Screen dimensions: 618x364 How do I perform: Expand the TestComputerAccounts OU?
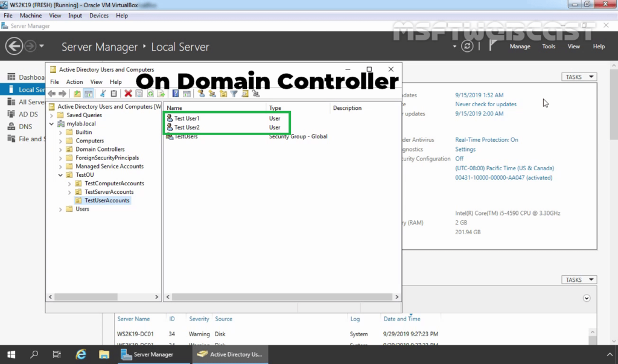click(69, 184)
